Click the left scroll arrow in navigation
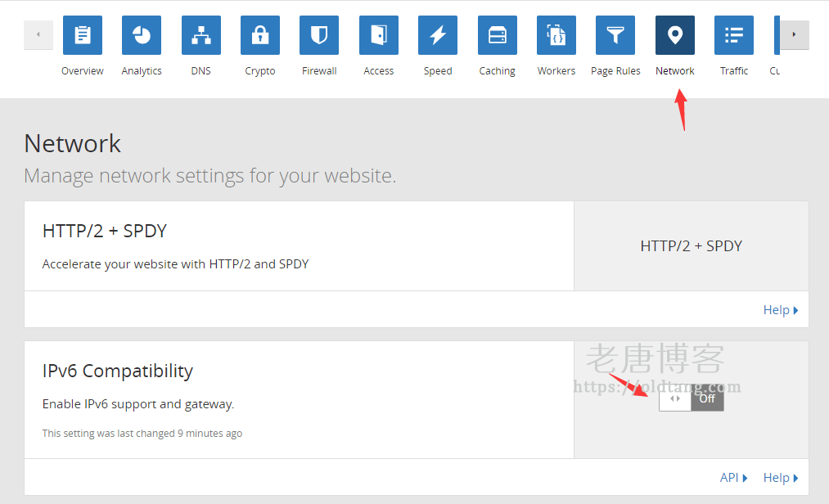The height and width of the screenshot is (504, 829). click(x=38, y=35)
